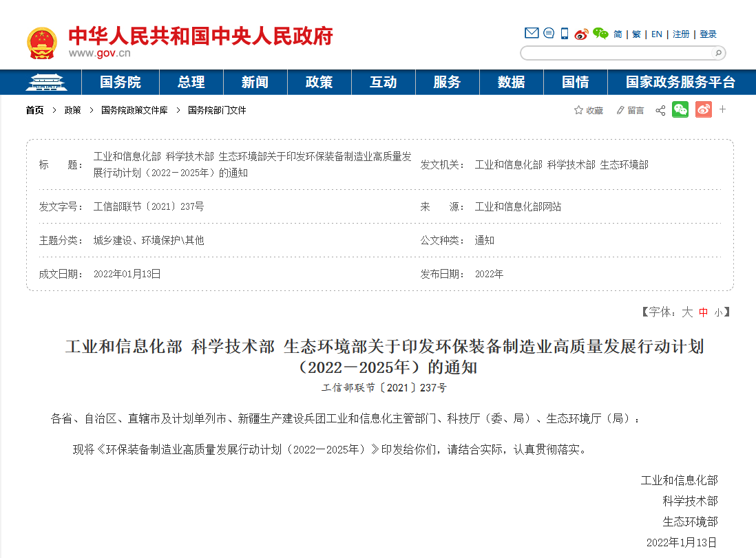Click the 中华人民共和国中央人民政府 site title

[x=200, y=36]
